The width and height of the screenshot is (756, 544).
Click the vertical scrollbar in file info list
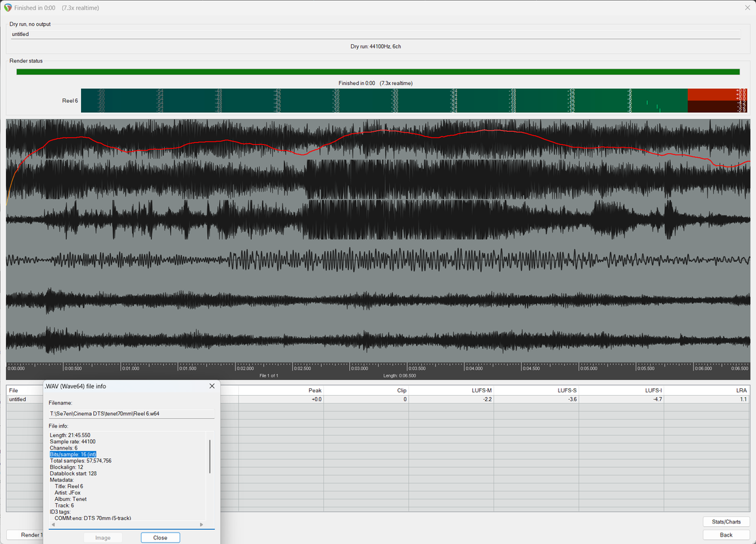(x=210, y=456)
